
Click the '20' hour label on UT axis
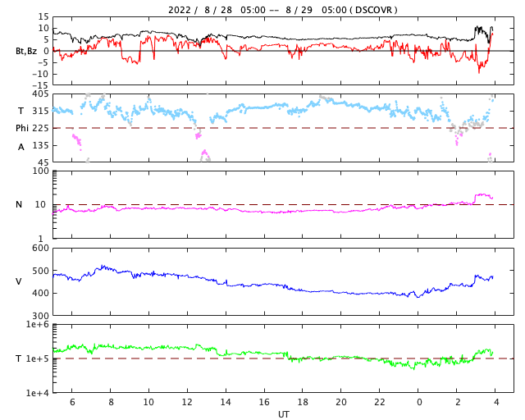click(x=341, y=402)
